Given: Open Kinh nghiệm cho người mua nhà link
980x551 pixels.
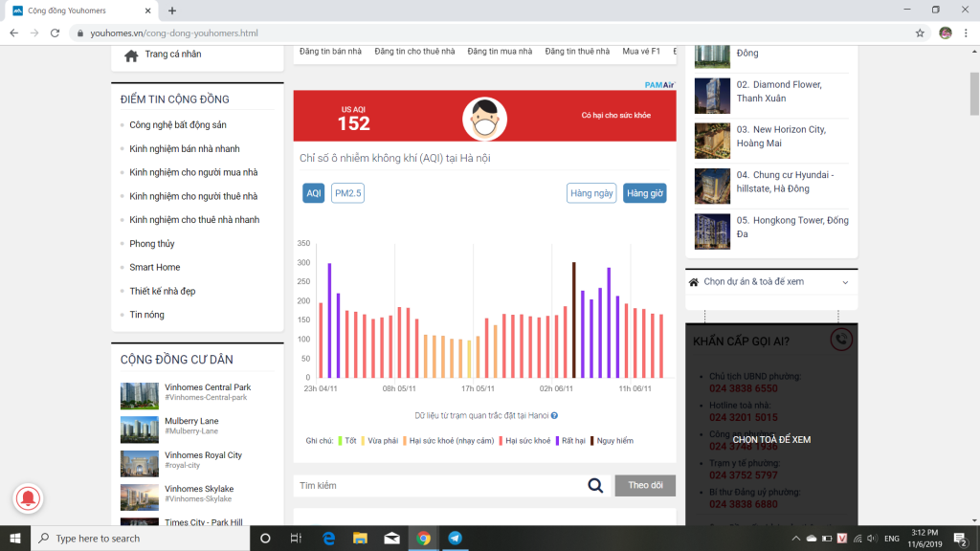Looking at the screenshot, I should pyautogui.click(x=193, y=172).
